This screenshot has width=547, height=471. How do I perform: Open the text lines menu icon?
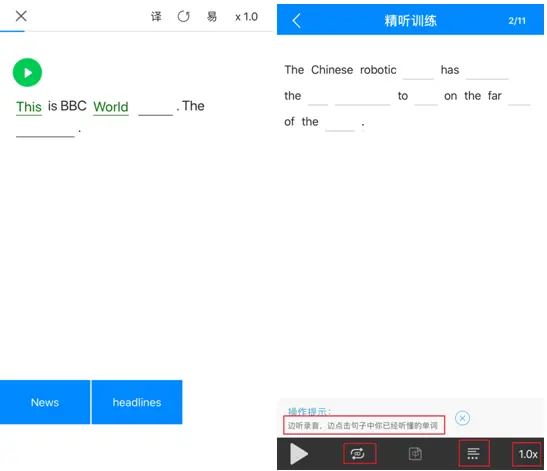coord(473,454)
